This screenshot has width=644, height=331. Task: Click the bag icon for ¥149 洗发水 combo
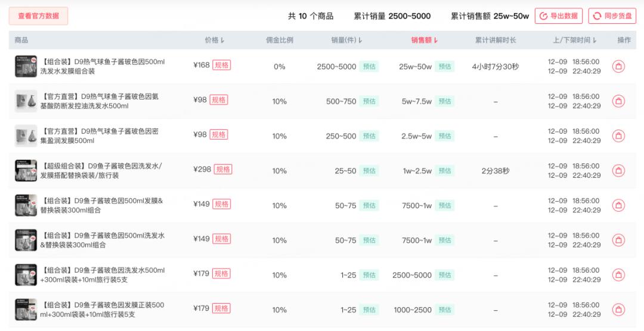click(618, 240)
